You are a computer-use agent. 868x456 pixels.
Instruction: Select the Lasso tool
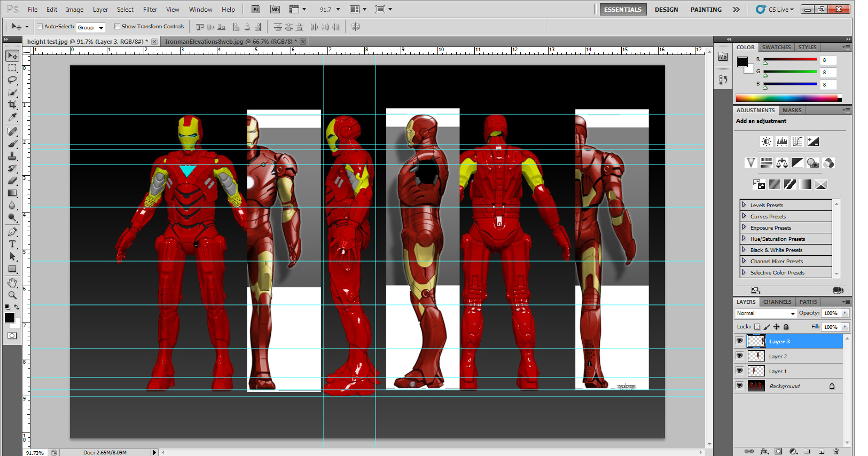12,80
